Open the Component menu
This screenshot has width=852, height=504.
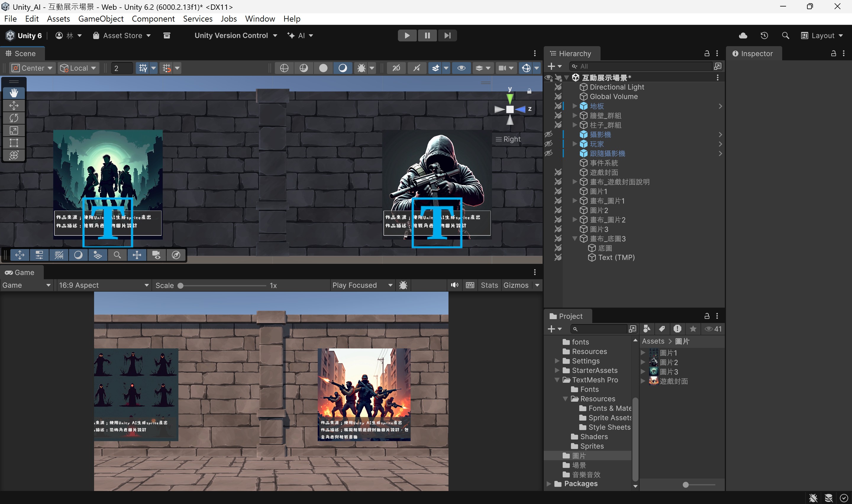[153, 19]
